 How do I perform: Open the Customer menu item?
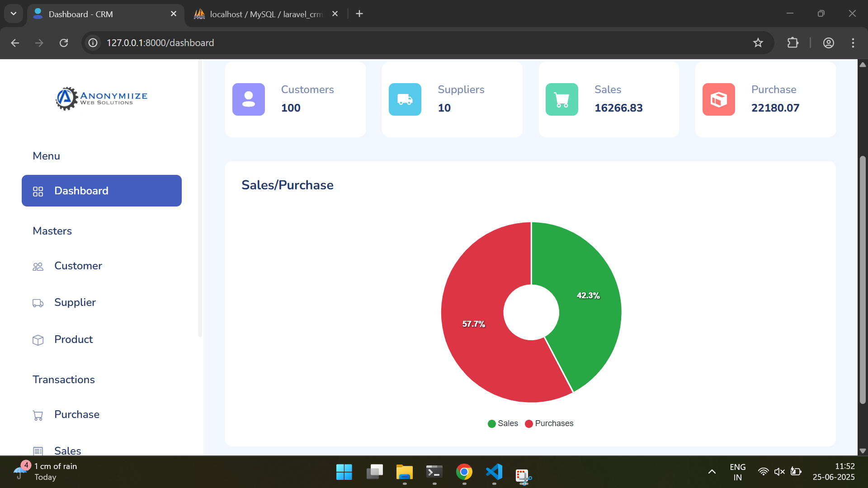pos(102,266)
